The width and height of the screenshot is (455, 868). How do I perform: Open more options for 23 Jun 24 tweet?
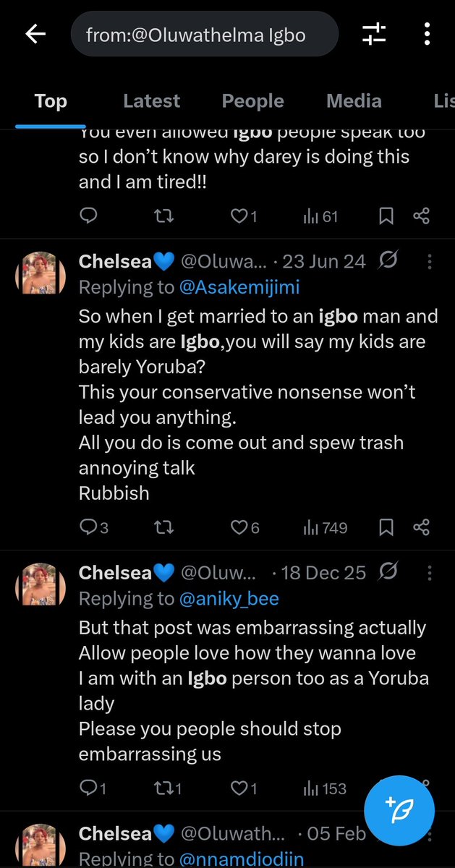point(431,262)
